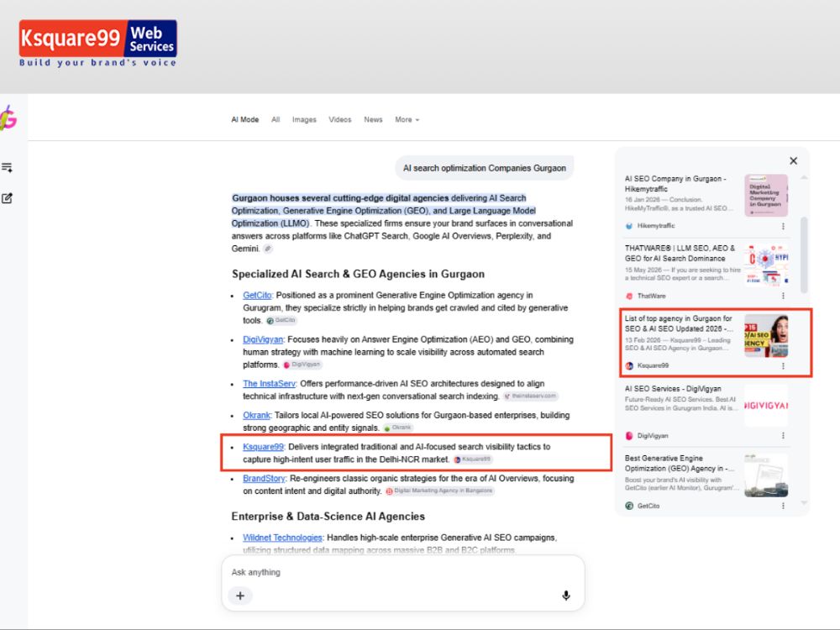Open the Wildnet Technologies link

pos(282,538)
